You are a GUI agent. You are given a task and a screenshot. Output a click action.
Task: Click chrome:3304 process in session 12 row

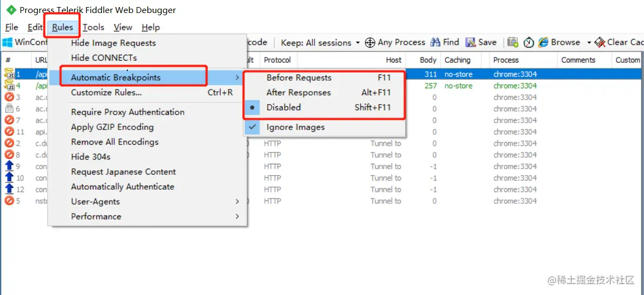pos(515,190)
